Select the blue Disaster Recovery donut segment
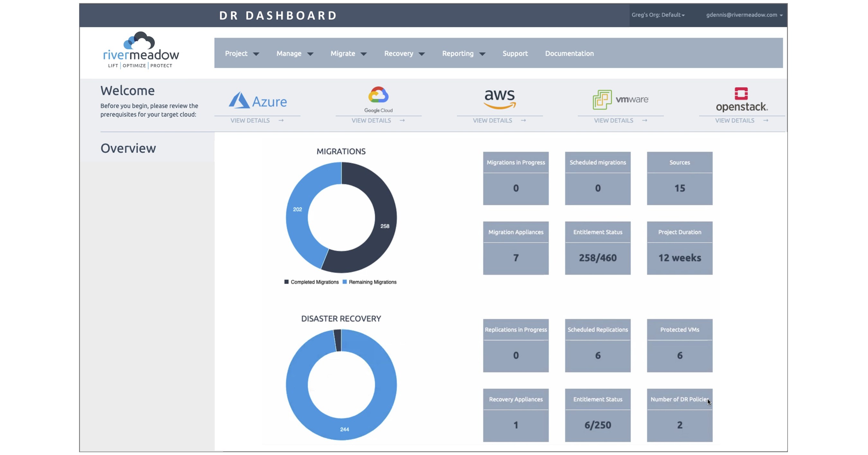868x455 pixels. click(341, 428)
